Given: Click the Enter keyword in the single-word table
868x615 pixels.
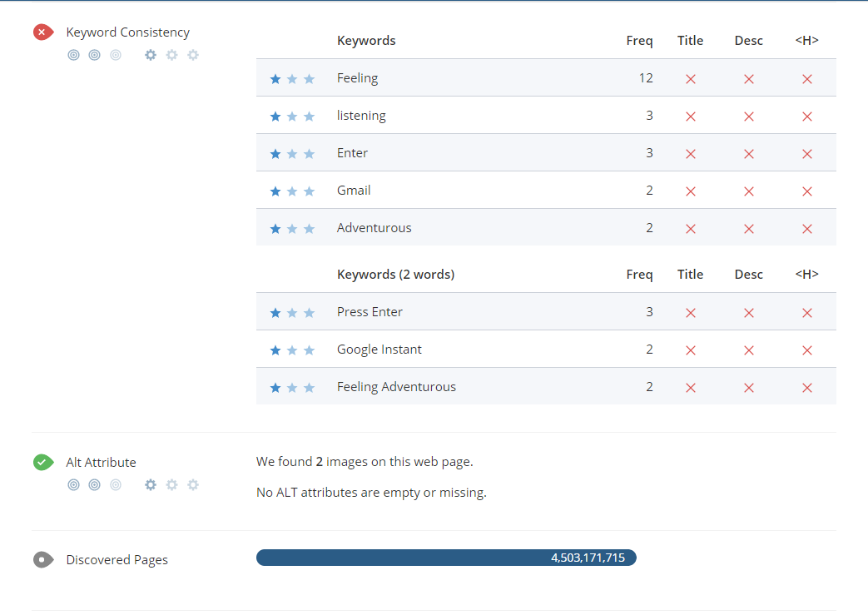Looking at the screenshot, I should 352,153.
